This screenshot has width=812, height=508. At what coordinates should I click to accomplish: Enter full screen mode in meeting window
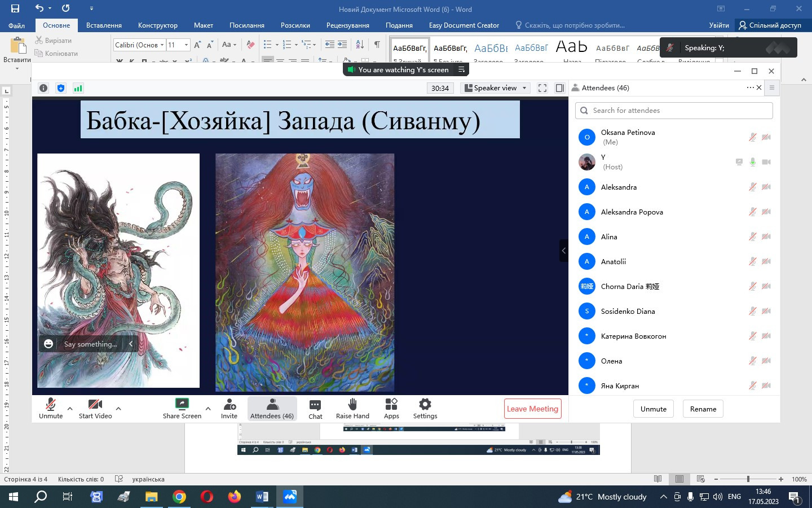542,88
